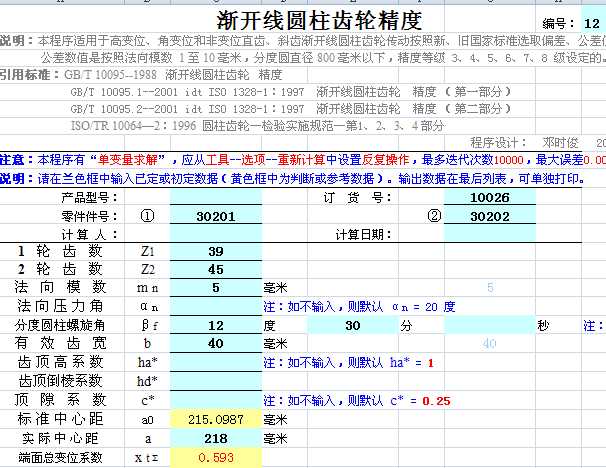This screenshot has width=606, height=468.
Task: Click the 分度圆柱螺旋角 row label
Action: point(60,325)
